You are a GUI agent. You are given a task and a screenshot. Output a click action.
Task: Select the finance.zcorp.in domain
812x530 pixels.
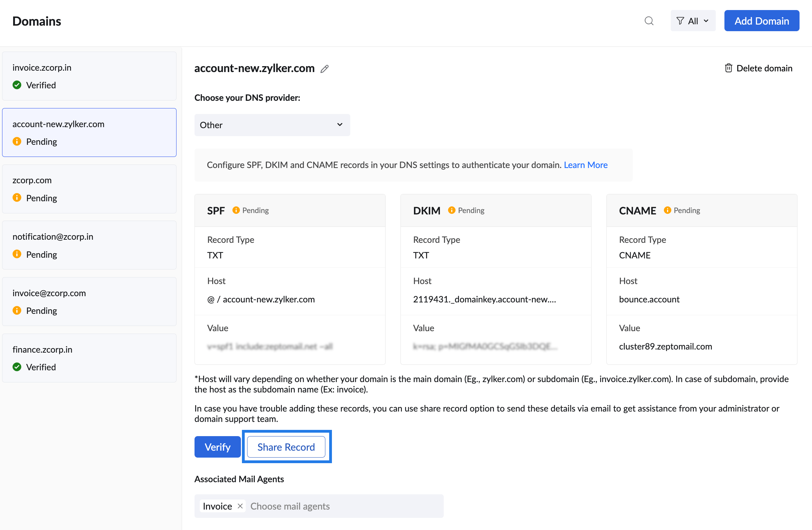click(x=89, y=358)
